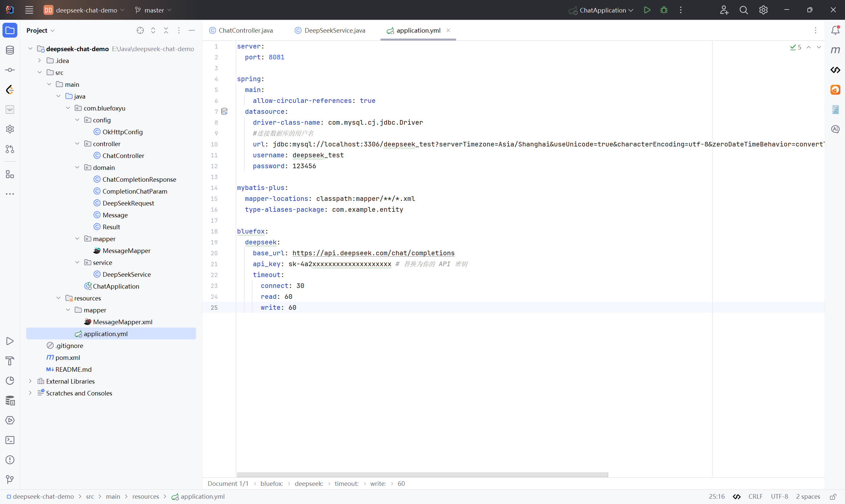Open the Database tool window icon
845x504 pixels.
[x=10, y=50]
